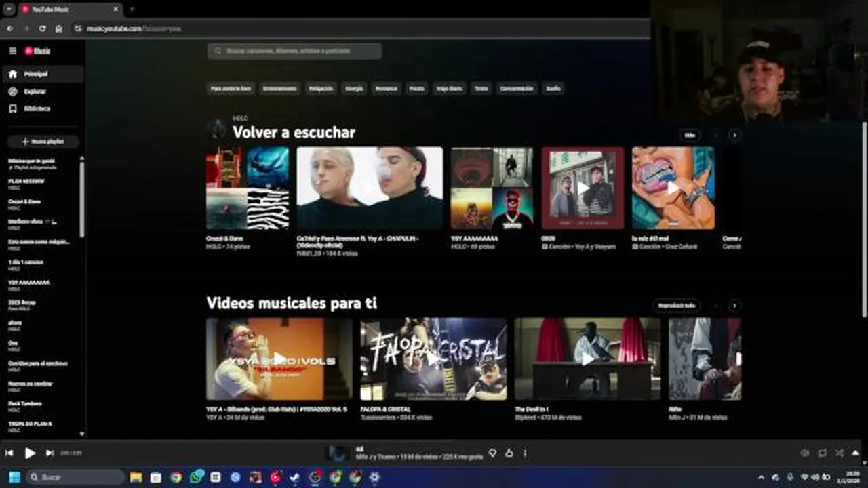Skip to next track
868x488 pixels.
(x=50, y=453)
